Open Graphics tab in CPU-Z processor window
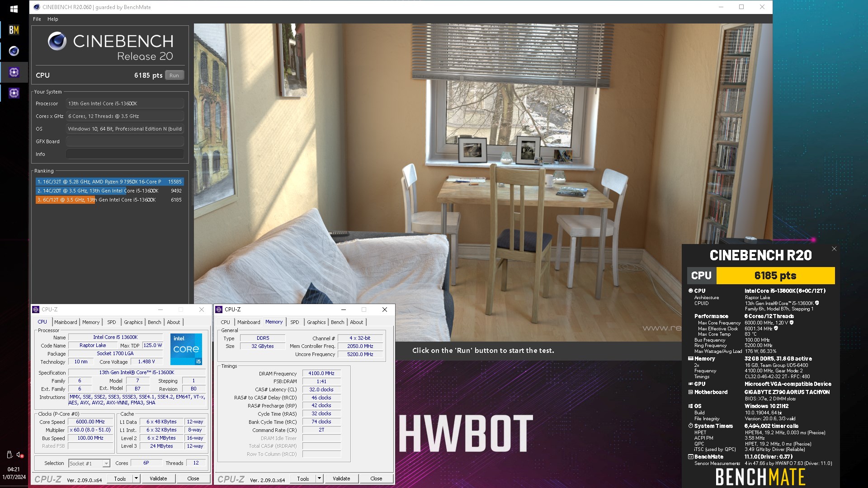 tap(133, 322)
